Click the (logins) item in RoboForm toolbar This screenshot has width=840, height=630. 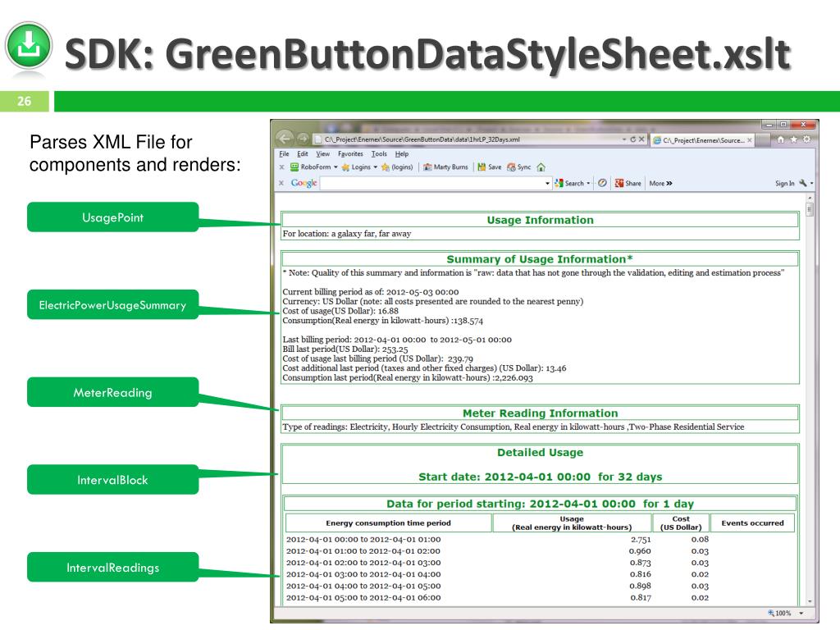397,167
